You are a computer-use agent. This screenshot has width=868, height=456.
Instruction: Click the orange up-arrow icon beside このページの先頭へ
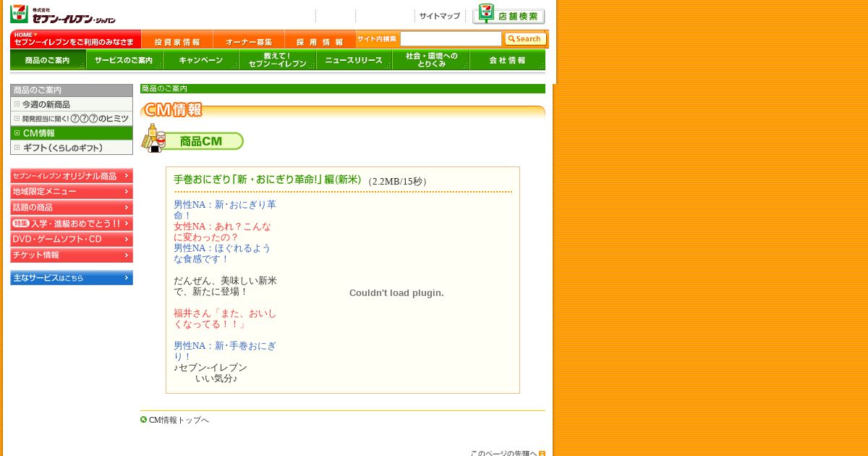[x=542, y=453]
